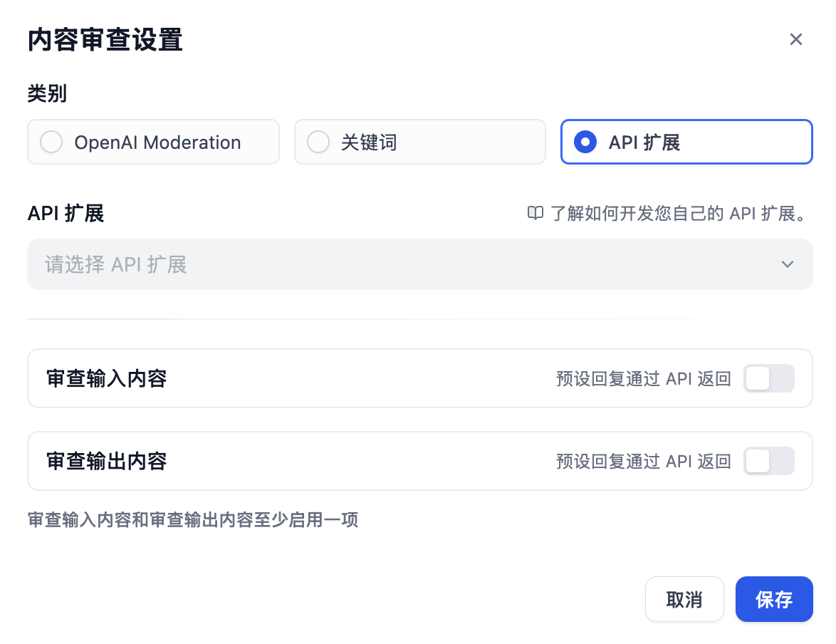Select the API 扩展 category option
This screenshot has height=644, width=836.
tap(686, 142)
